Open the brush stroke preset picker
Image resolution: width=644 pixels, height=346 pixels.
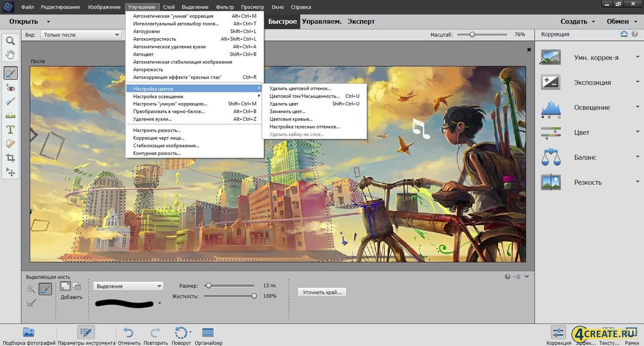[160, 303]
